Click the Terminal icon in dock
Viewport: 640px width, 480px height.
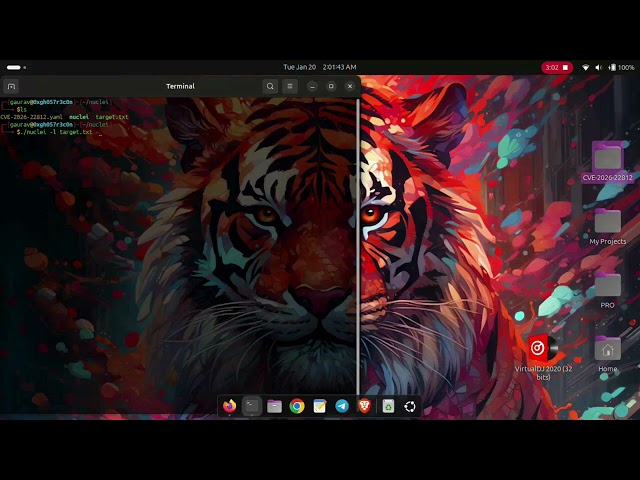click(x=252, y=406)
